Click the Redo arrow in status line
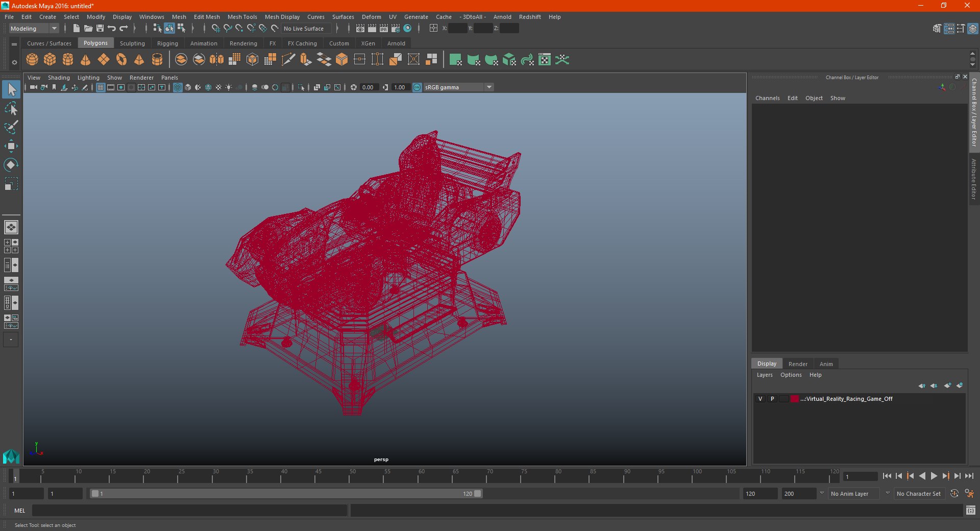980x531 pixels. [x=124, y=29]
